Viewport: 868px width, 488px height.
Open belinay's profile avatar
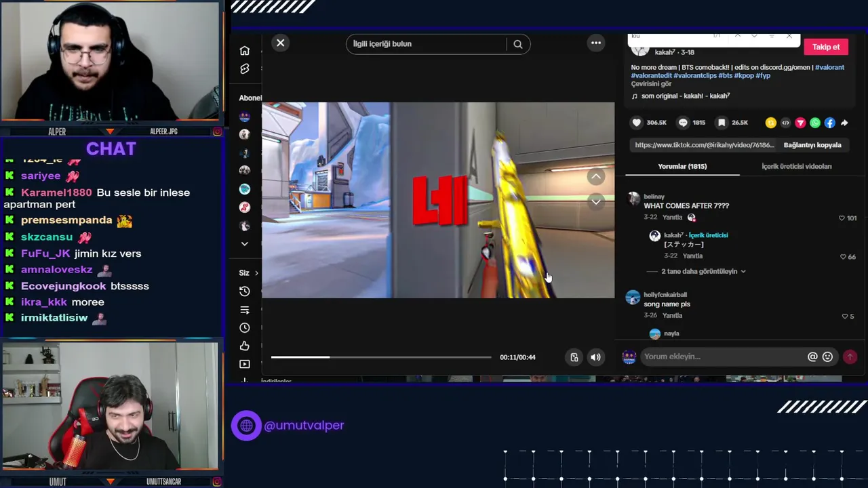634,199
